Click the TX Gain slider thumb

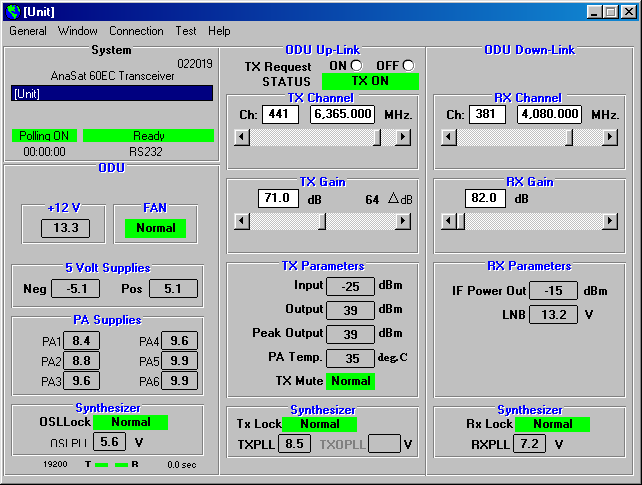[322, 221]
